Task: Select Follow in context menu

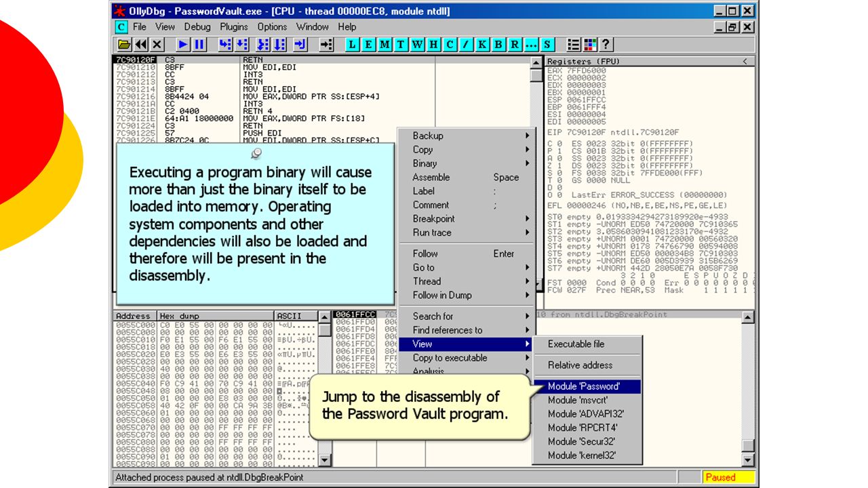Action: (465, 253)
